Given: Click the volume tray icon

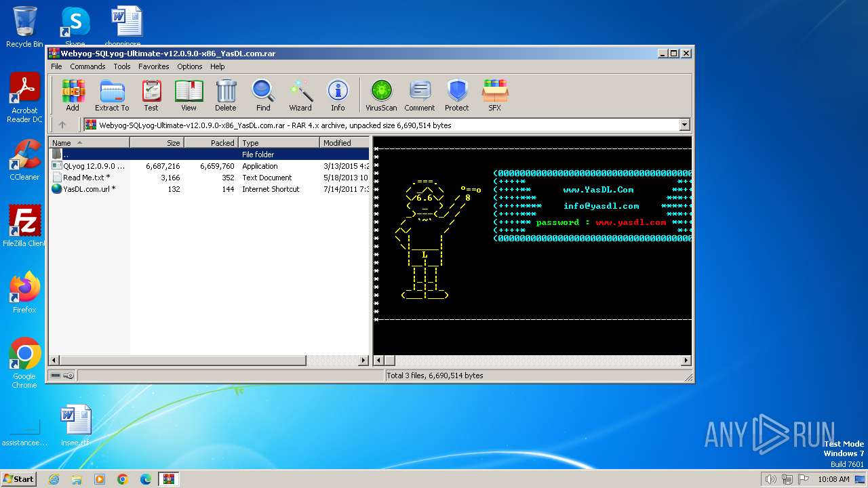Looking at the screenshot, I should pyautogui.click(x=770, y=479).
